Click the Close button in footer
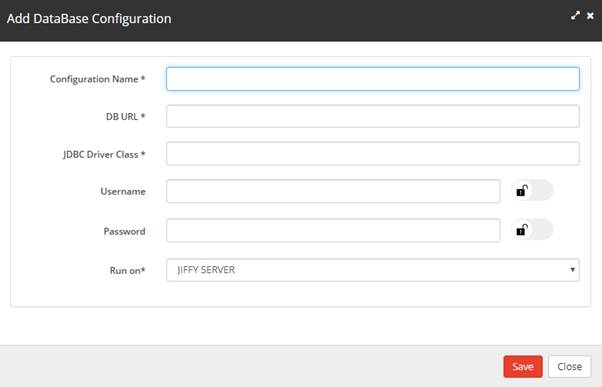 coord(569,367)
